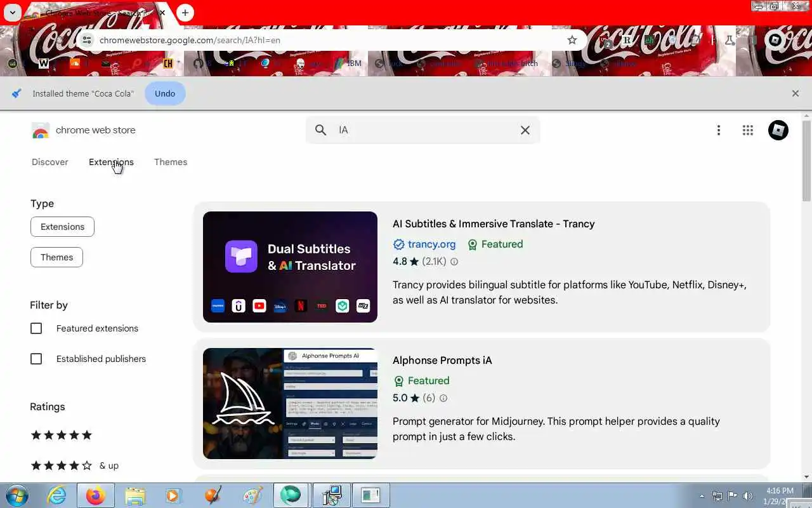Close the Chrome Web Store tab
Screen dimensions: 812x508
(162, 13)
